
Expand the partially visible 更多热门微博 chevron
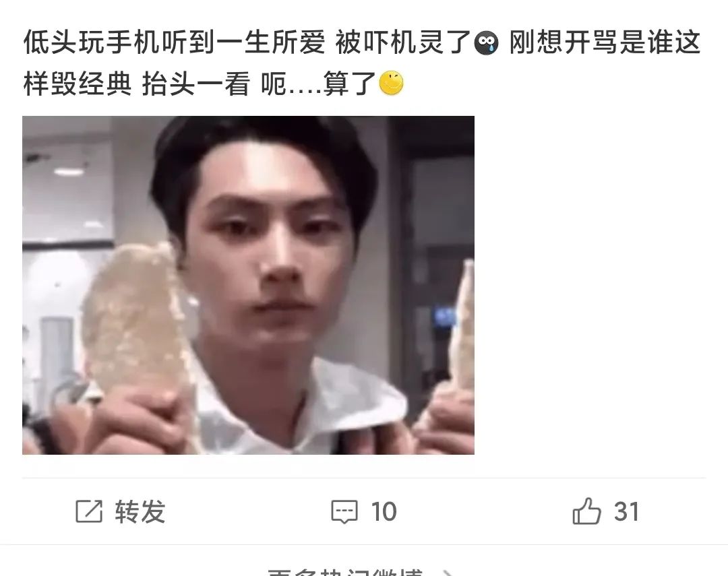[x=447, y=573]
